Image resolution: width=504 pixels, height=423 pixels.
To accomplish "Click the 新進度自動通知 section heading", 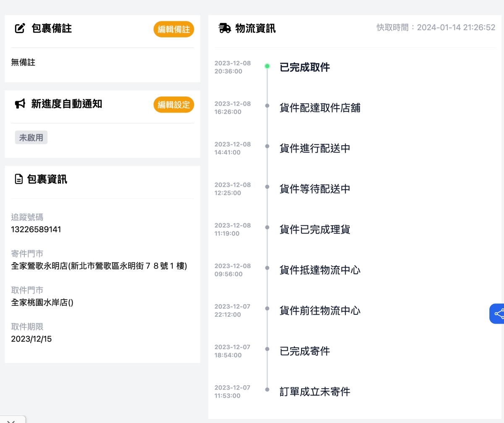I will pyautogui.click(x=66, y=104).
